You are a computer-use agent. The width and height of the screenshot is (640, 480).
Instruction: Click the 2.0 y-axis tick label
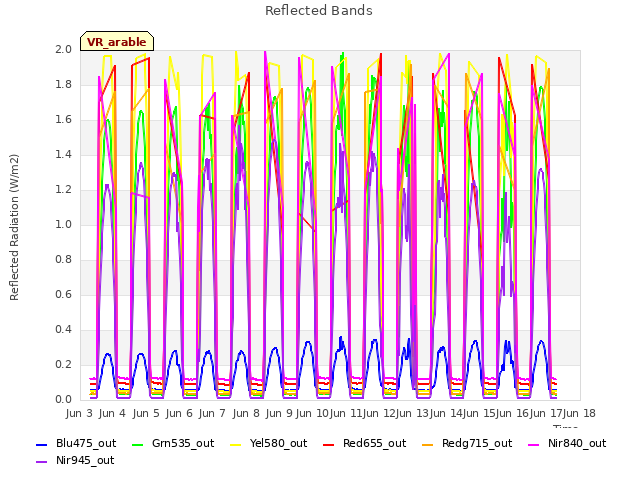point(63,50)
